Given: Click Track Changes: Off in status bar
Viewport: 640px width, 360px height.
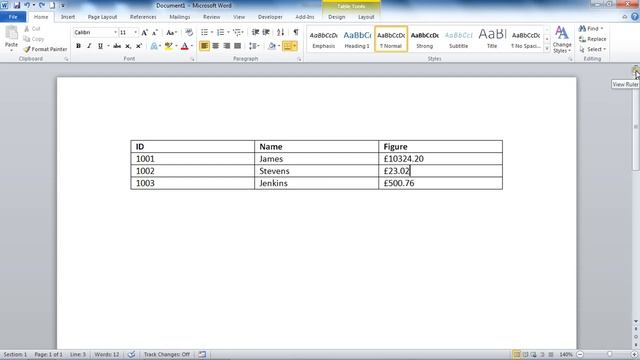Looking at the screenshot, I should [167, 354].
